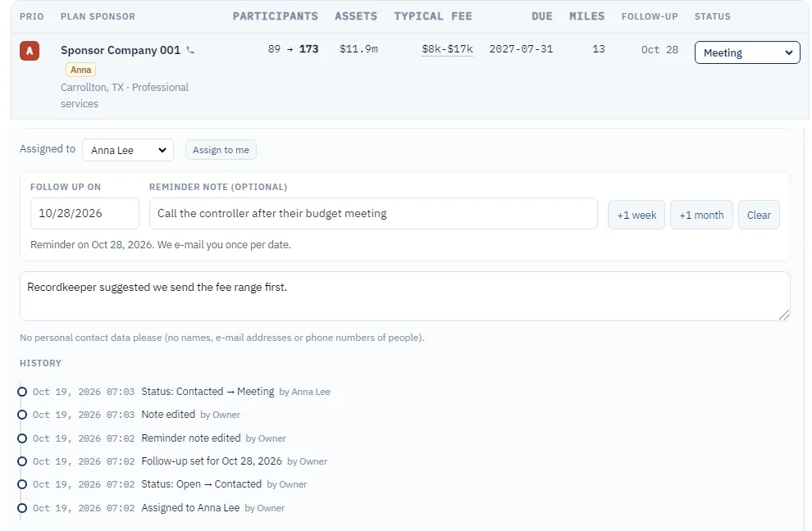812x531 pixels.
Task: Click the Anna tag under the sponsor name
Action: pos(80,70)
